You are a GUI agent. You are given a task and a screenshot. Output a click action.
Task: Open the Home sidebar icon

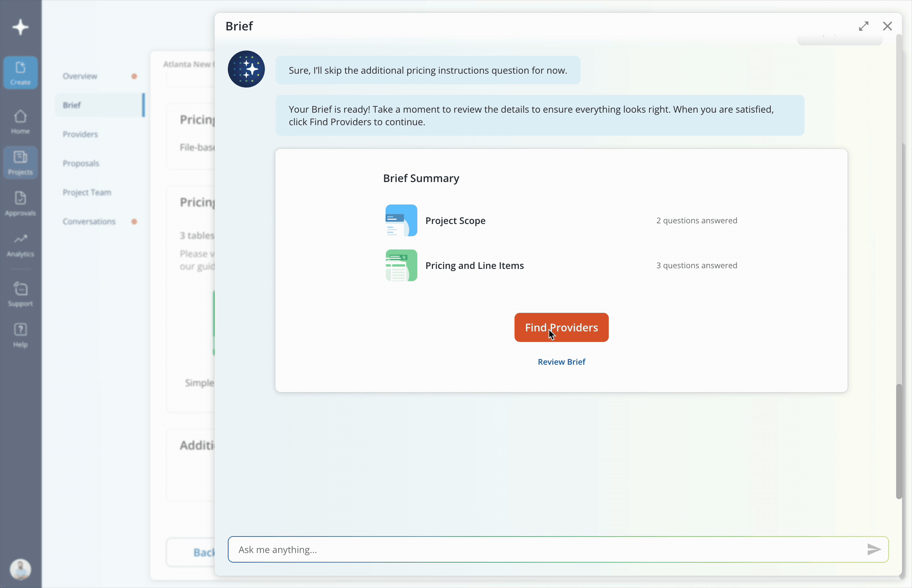point(20,121)
